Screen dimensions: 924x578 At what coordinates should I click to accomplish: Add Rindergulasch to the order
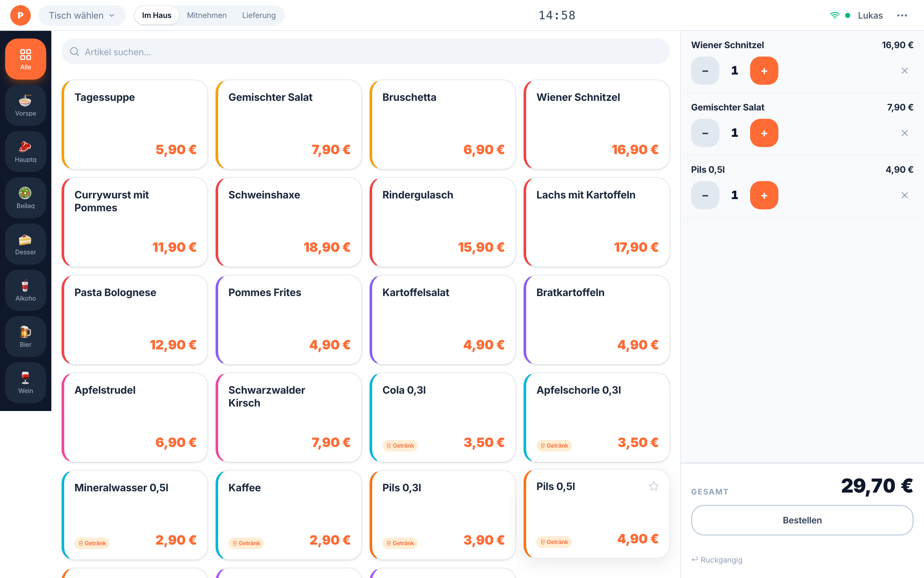[x=442, y=222]
